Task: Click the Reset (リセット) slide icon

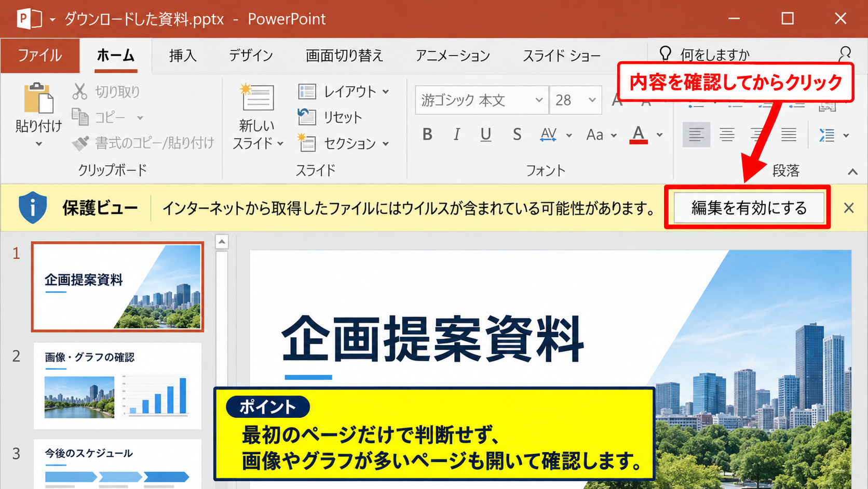Action: pos(307,117)
